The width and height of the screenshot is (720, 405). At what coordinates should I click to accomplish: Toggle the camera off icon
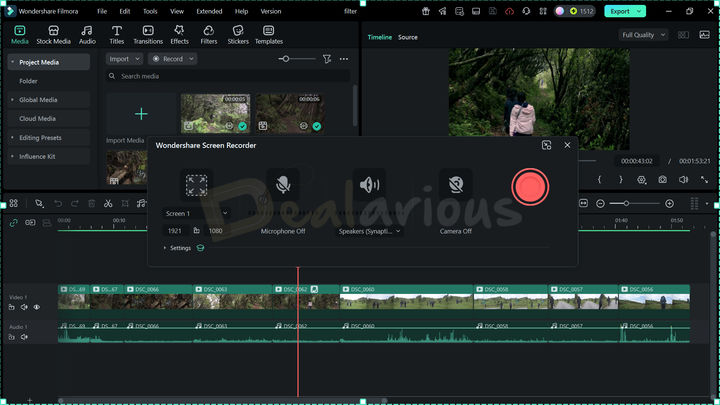(x=456, y=185)
